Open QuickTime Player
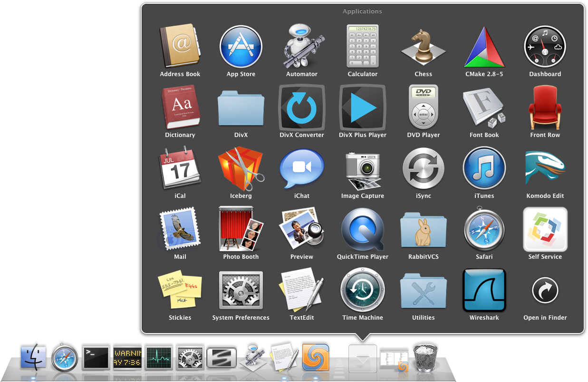The image size is (588, 382). (363, 230)
